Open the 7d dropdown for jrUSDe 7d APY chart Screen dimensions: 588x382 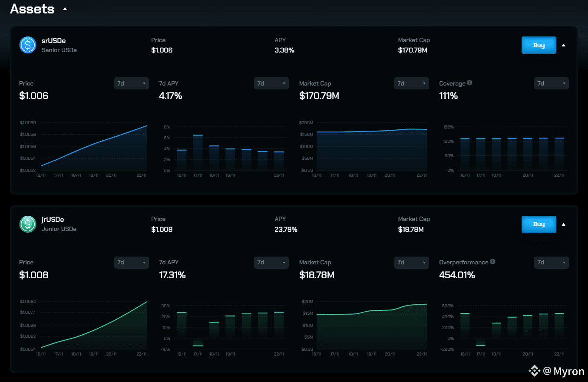[271, 263]
